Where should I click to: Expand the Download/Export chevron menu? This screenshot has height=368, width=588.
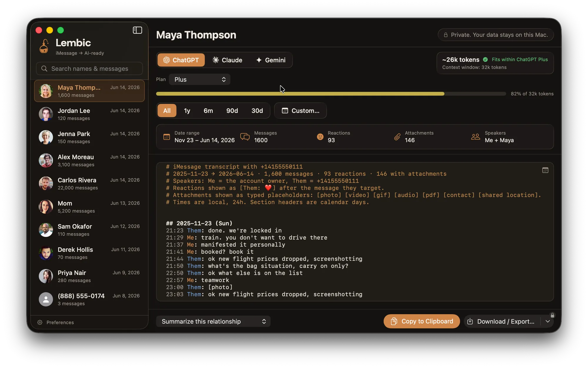click(x=547, y=321)
